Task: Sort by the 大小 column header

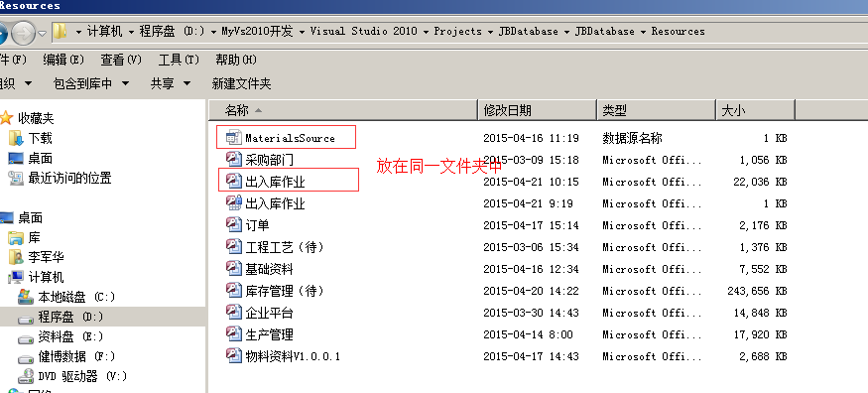Action: tap(756, 110)
